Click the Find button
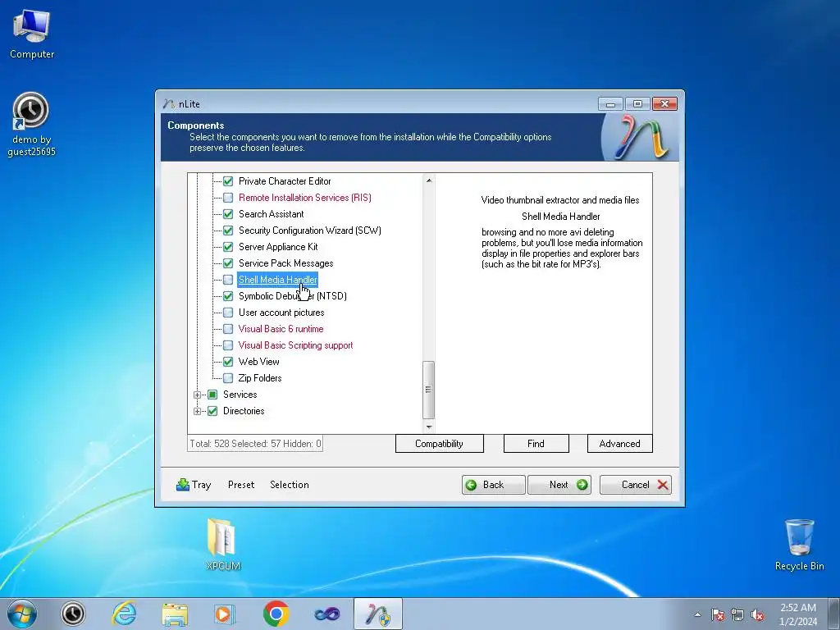 (x=536, y=444)
